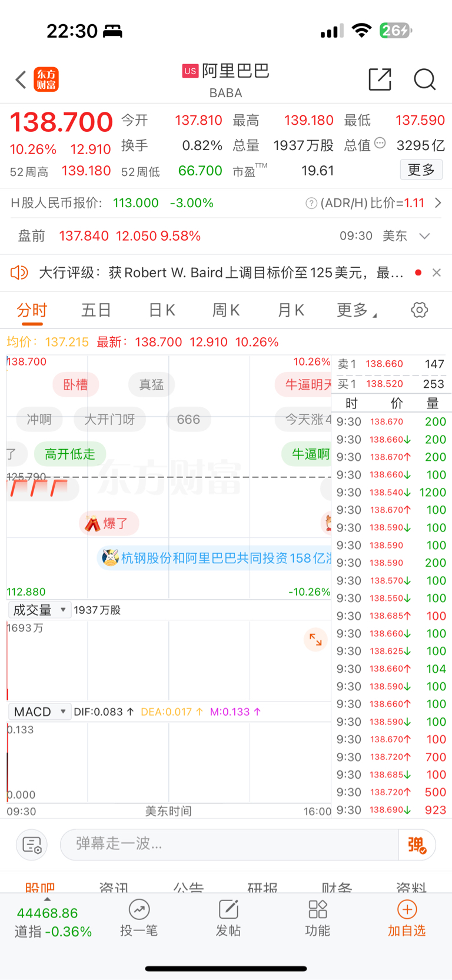Viewport: 452px width, 980px height.
Task: Expand the Dow index ticker arrow
Action: point(47,899)
